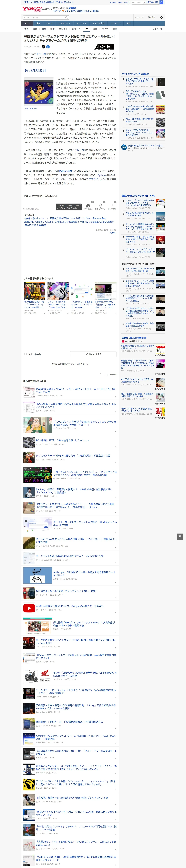
Task: Click the scroll-to-top arrow button
Action: pos(180,537)
